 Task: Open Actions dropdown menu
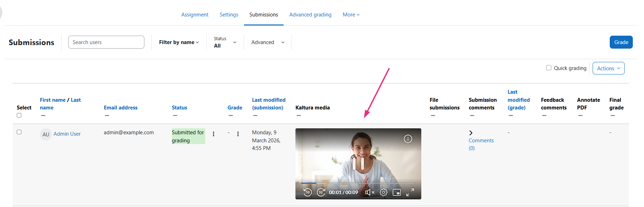[x=609, y=68]
